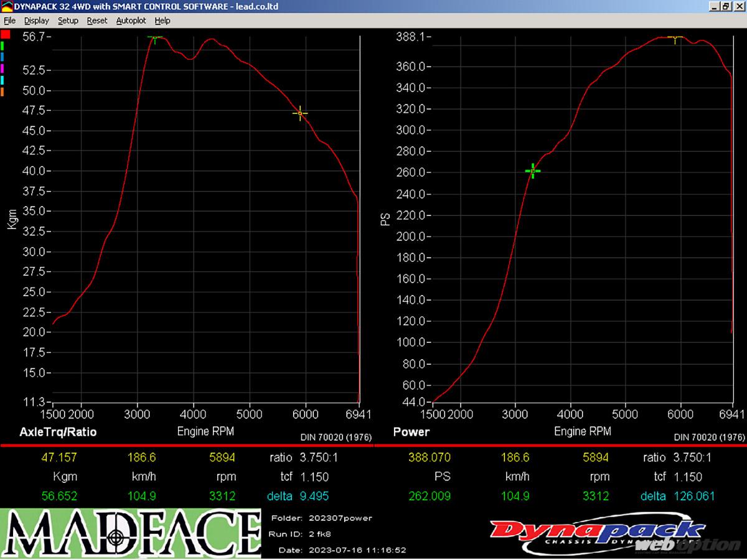Open the Autoplot menu
Viewport: 747px width, 560px height.
tap(131, 21)
